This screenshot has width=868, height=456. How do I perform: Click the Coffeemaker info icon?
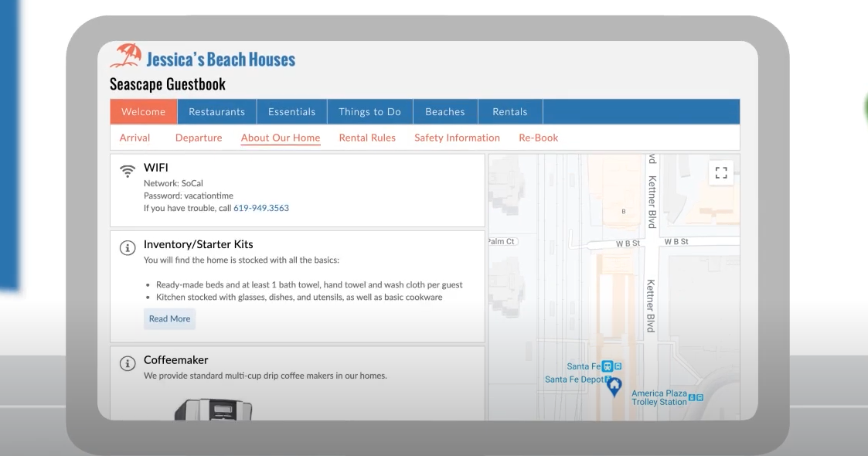click(128, 362)
